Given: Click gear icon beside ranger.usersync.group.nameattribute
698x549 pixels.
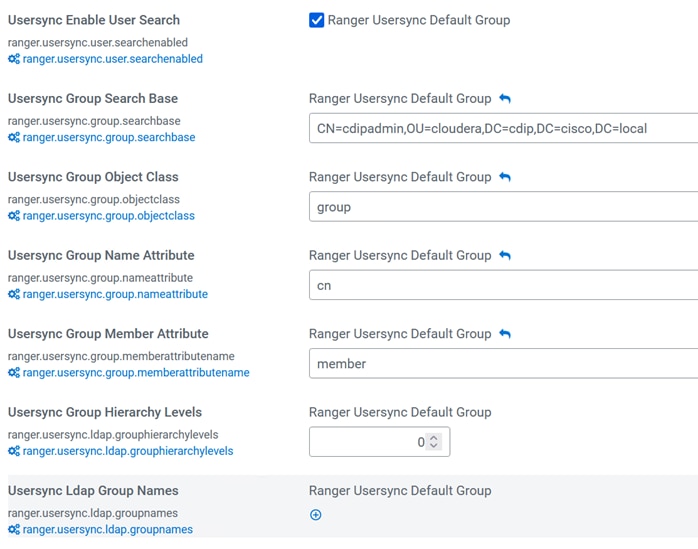Looking at the screenshot, I should tap(14, 294).
